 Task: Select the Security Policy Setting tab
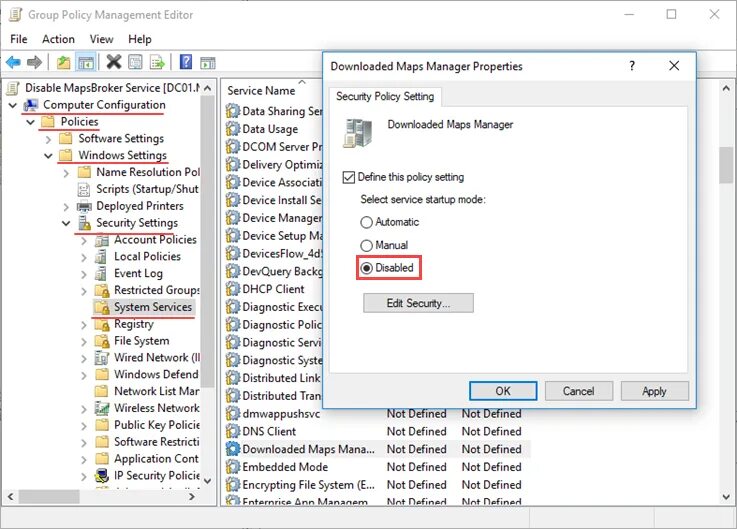[385, 96]
